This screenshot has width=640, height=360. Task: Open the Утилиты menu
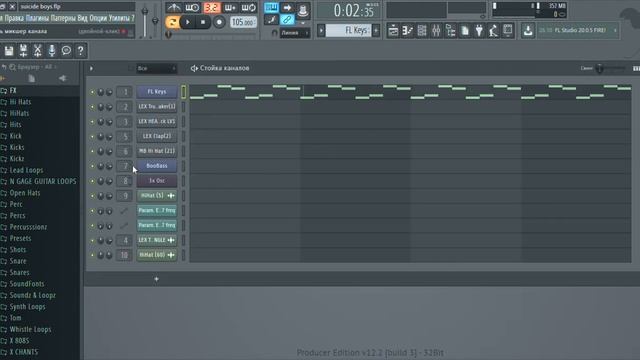(119, 18)
